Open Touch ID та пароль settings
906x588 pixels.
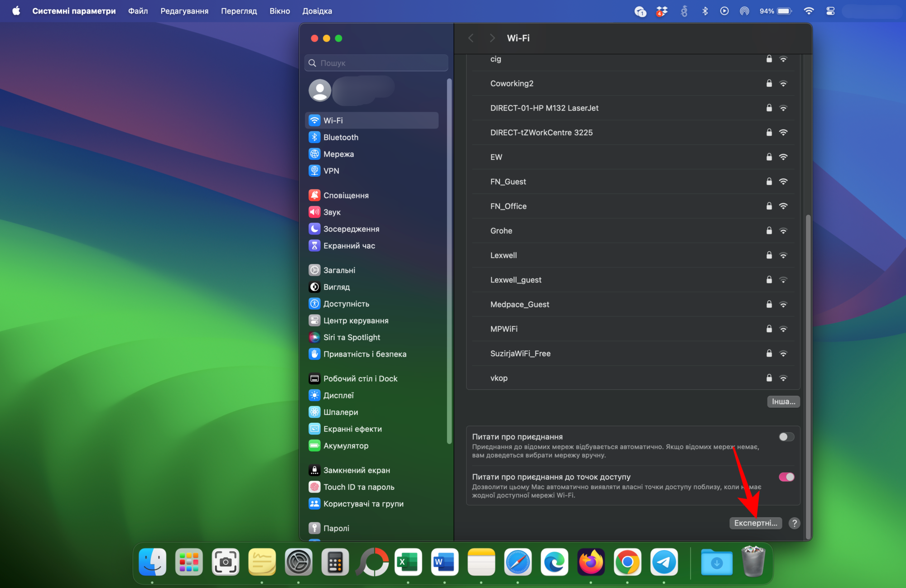point(358,487)
